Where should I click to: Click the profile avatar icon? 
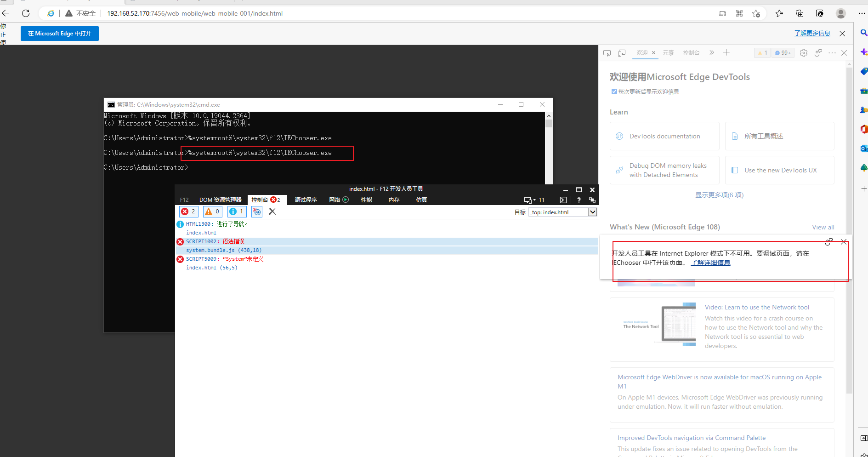841,13
